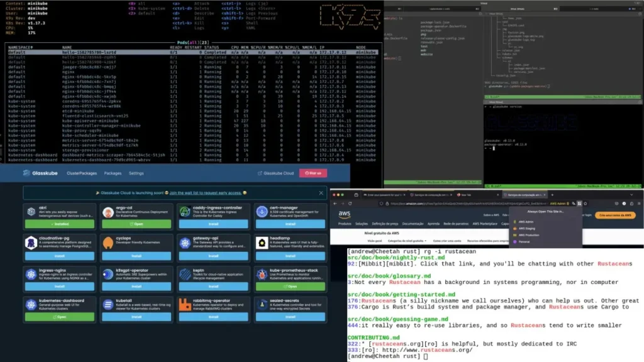Install the sealed-secrets package

tap(291, 317)
